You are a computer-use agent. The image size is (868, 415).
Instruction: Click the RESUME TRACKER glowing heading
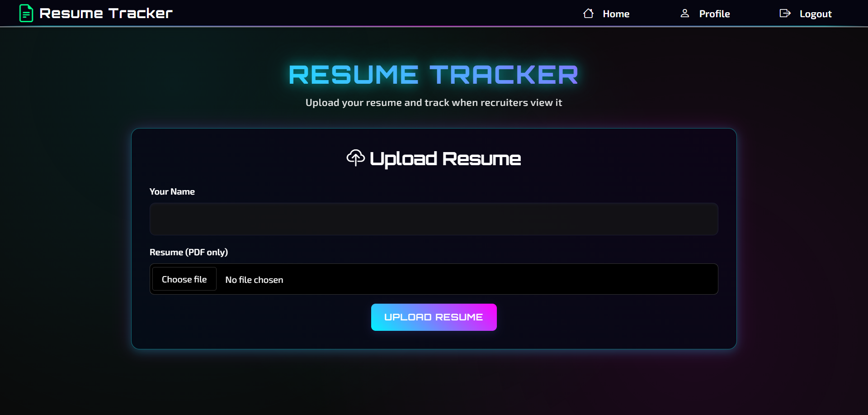pyautogui.click(x=434, y=74)
